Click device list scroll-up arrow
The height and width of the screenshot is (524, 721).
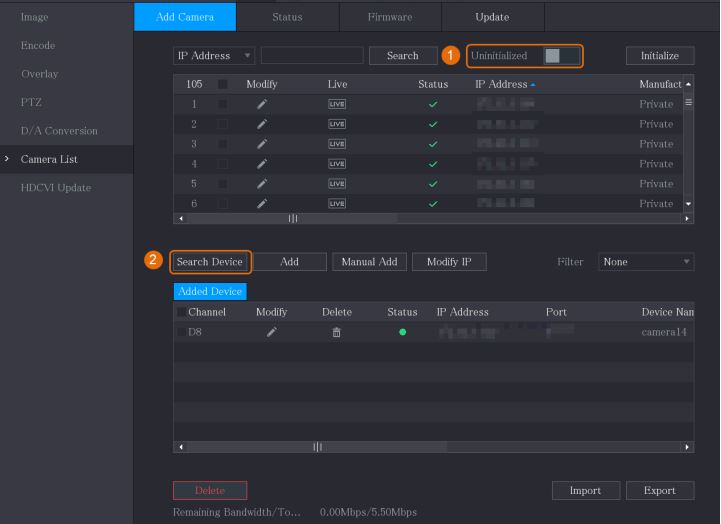pos(688,85)
